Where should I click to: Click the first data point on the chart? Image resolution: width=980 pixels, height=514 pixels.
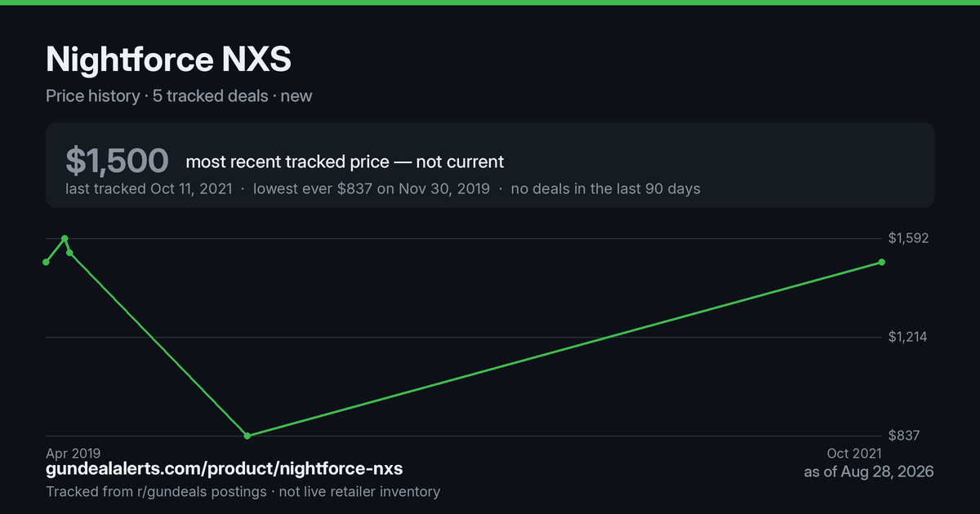[x=46, y=262]
